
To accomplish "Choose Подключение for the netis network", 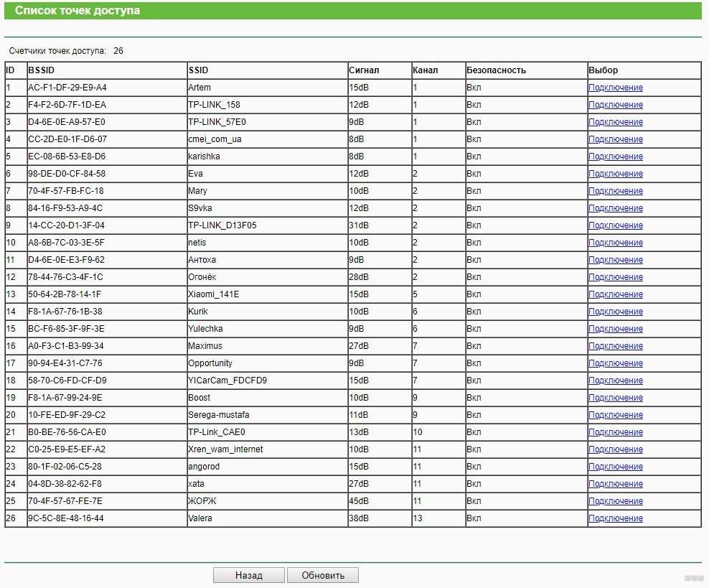I will [615, 243].
